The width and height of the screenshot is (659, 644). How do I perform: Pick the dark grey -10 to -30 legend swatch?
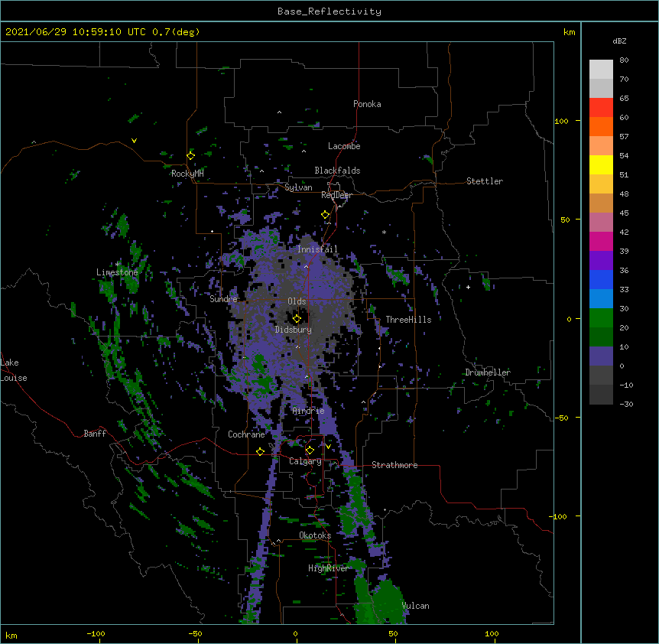[x=601, y=395]
